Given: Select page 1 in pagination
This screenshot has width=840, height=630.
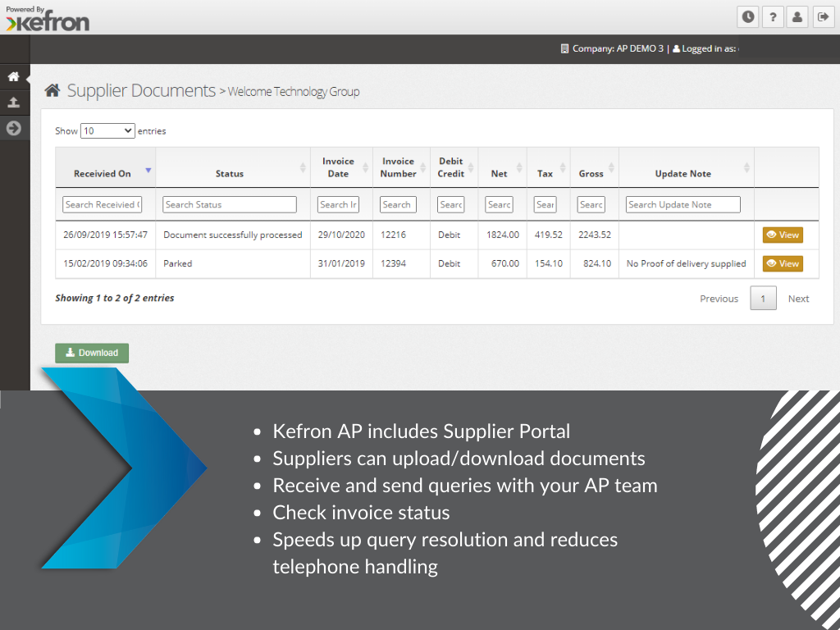Looking at the screenshot, I should [x=763, y=299].
